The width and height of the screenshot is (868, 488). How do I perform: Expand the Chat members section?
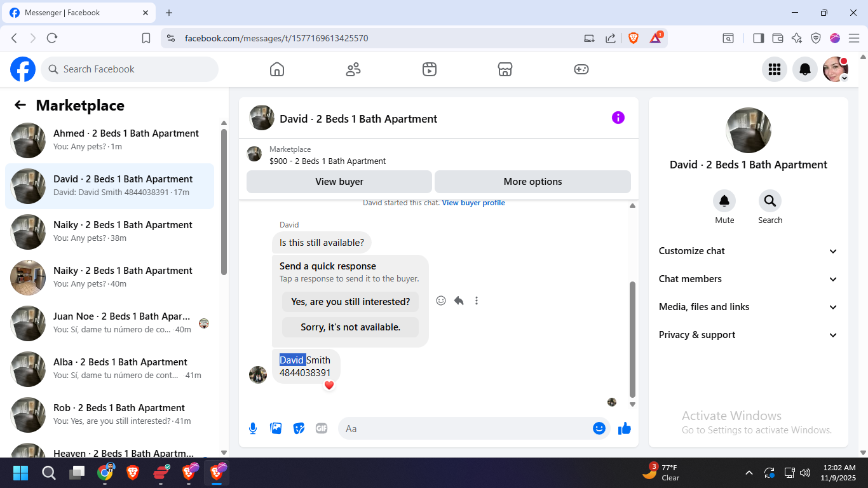point(749,279)
